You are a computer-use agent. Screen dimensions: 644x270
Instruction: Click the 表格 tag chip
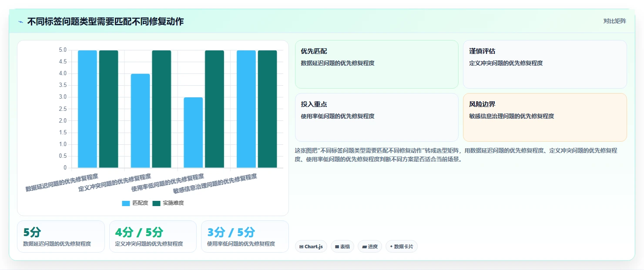(x=342, y=247)
